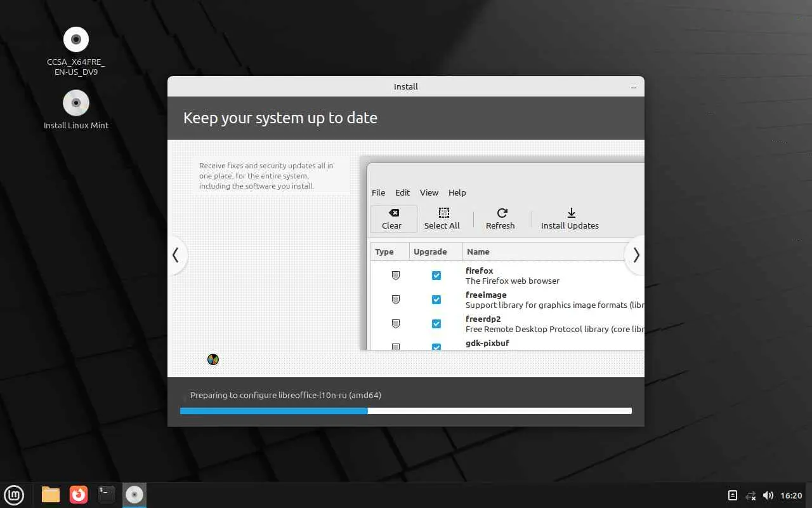Viewport: 812px width, 508px height.
Task: Toggle the gdk-pixbuf upgrade checkbox
Action: tap(436, 347)
